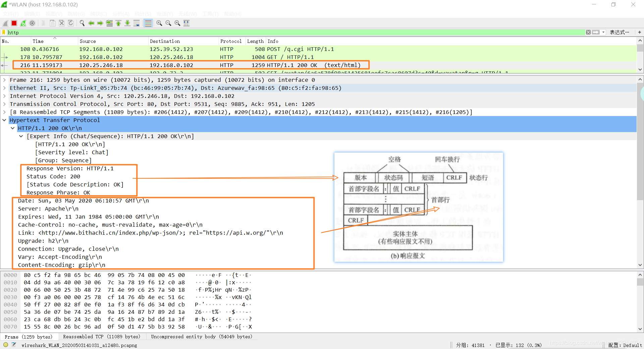The image size is (644, 349).
Task: Open the 文件(F) menu
Action: pyautogui.click(x=11, y=14)
